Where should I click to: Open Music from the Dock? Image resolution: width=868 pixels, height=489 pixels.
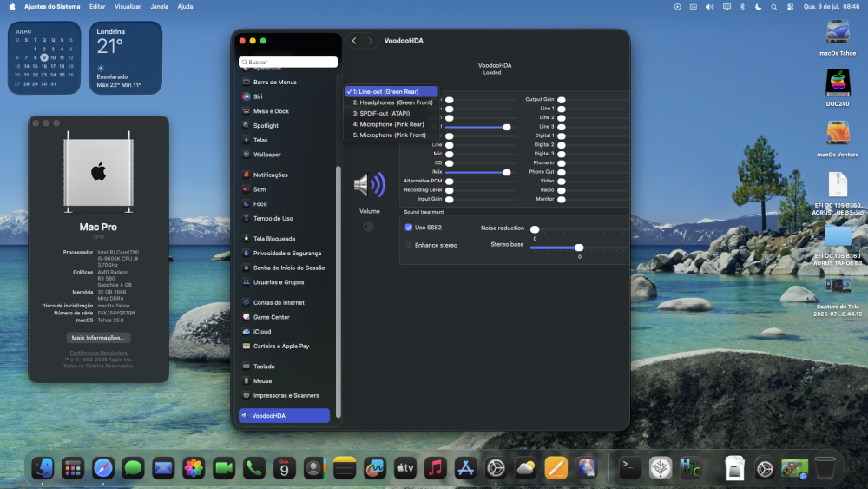click(435, 468)
